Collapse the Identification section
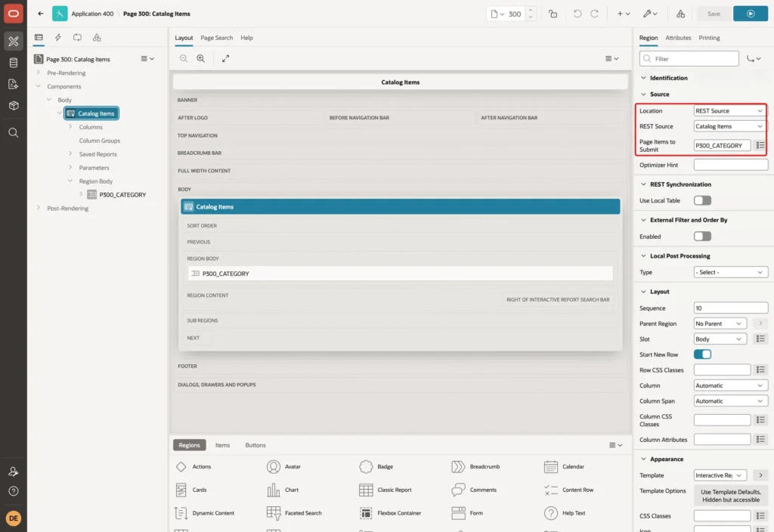This screenshot has width=774, height=532. pos(643,78)
